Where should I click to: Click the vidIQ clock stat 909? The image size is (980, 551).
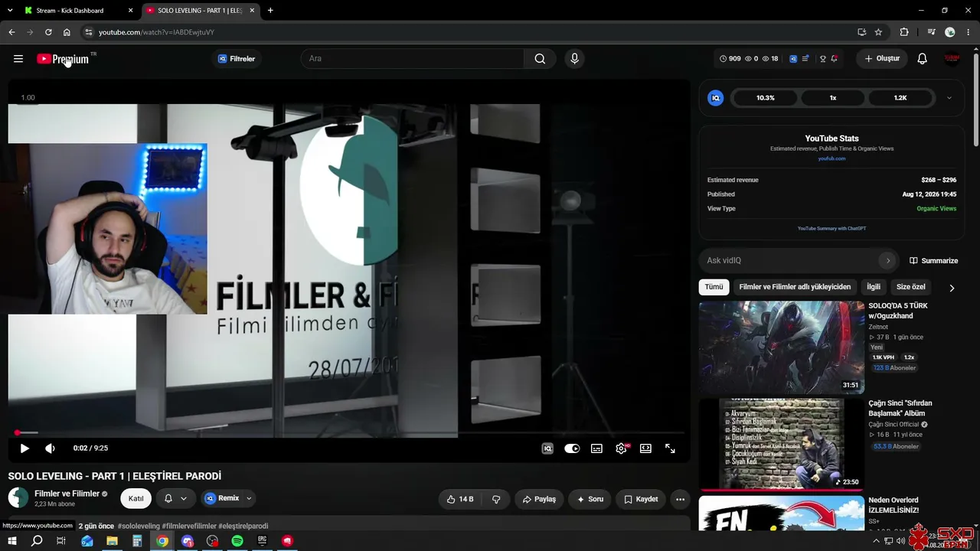click(730, 59)
